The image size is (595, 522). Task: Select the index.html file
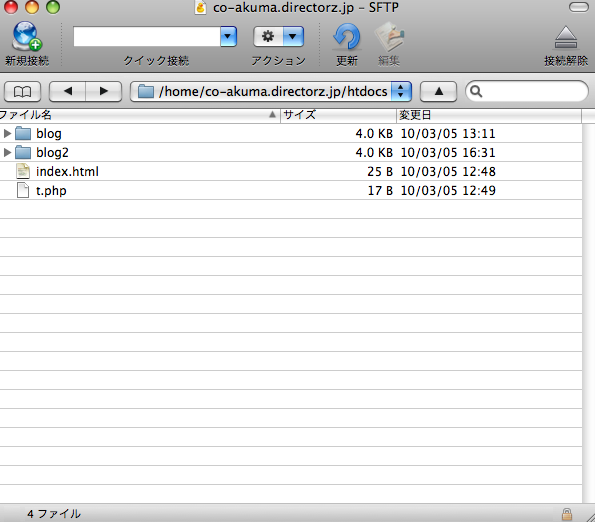291,171
